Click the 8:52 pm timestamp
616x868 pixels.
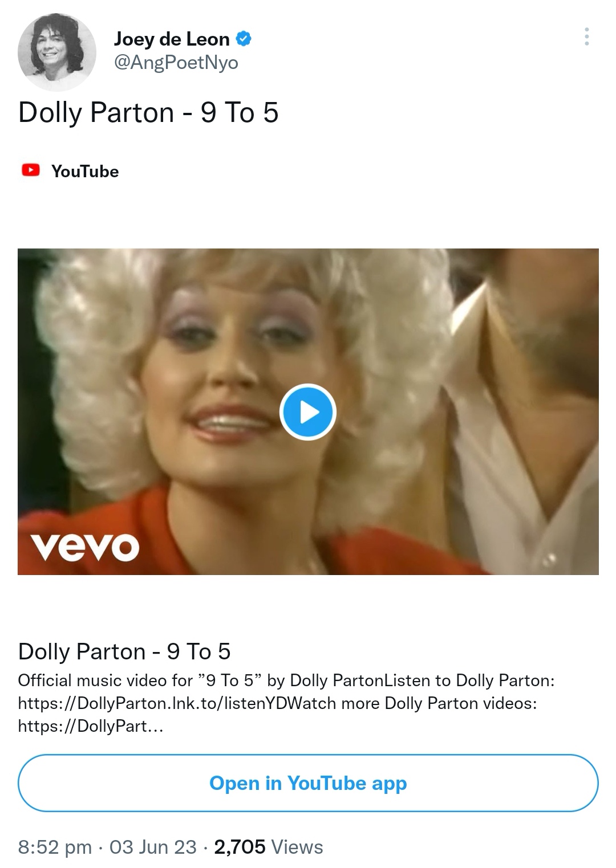[x=55, y=847]
